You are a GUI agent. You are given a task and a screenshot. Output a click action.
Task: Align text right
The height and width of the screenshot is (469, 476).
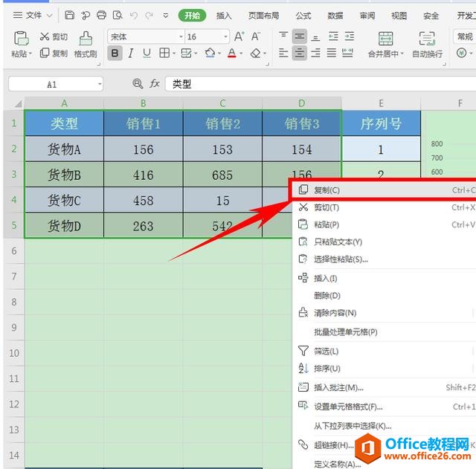315,54
